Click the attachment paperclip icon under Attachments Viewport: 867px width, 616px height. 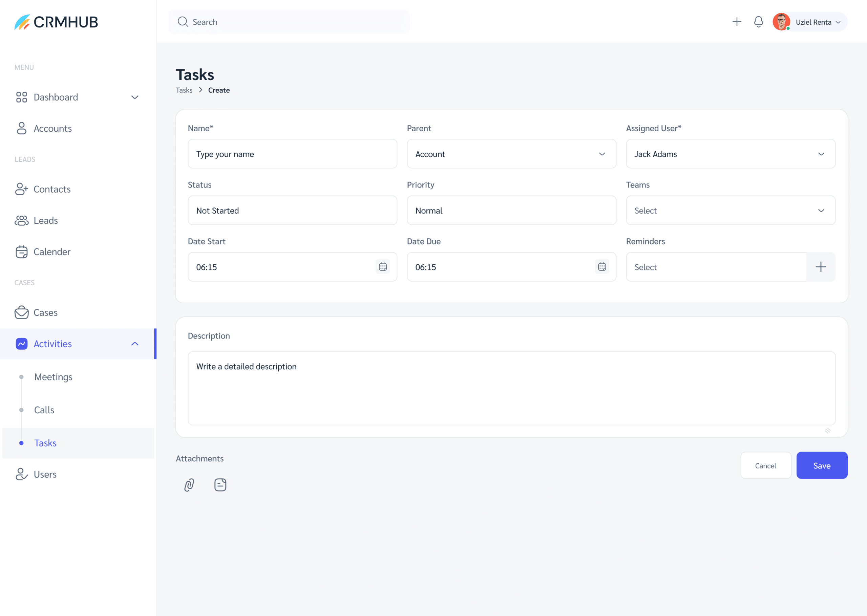189,484
